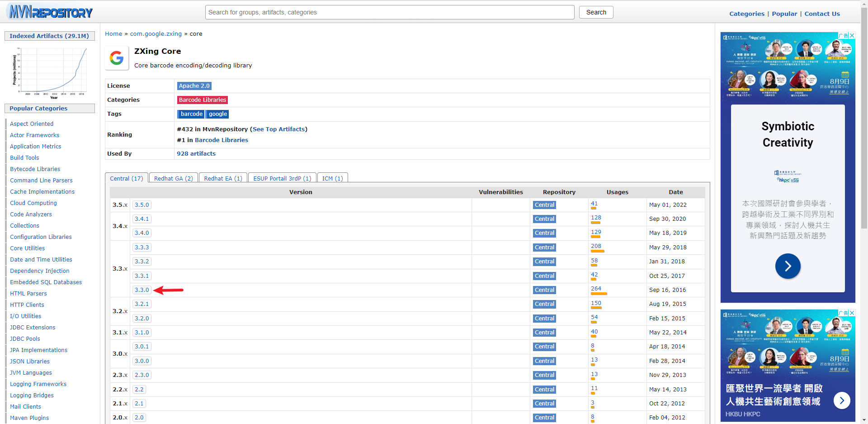The image size is (868, 424).
Task: Open version 3.3.3
Action: (x=142, y=248)
